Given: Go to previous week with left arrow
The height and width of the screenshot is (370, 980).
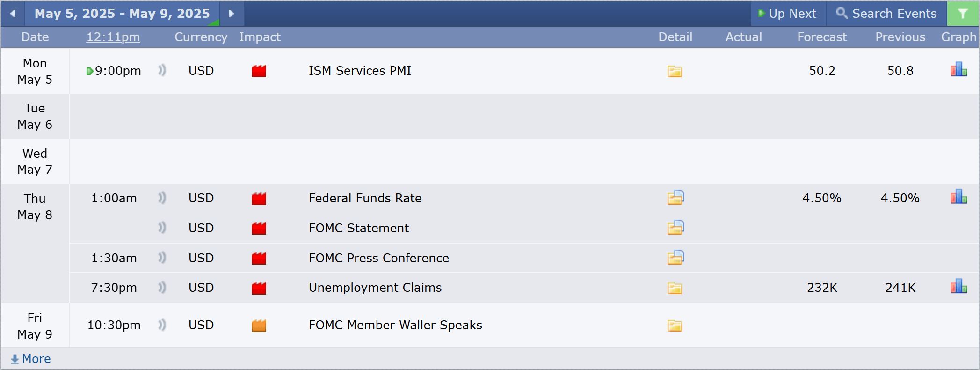Looking at the screenshot, I should [13, 14].
